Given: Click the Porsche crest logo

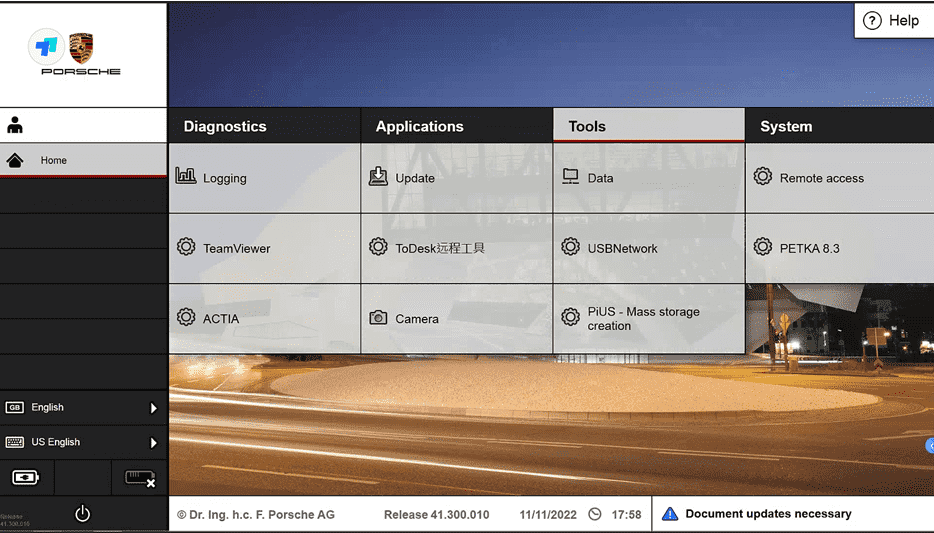Looking at the screenshot, I should (82, 48).
